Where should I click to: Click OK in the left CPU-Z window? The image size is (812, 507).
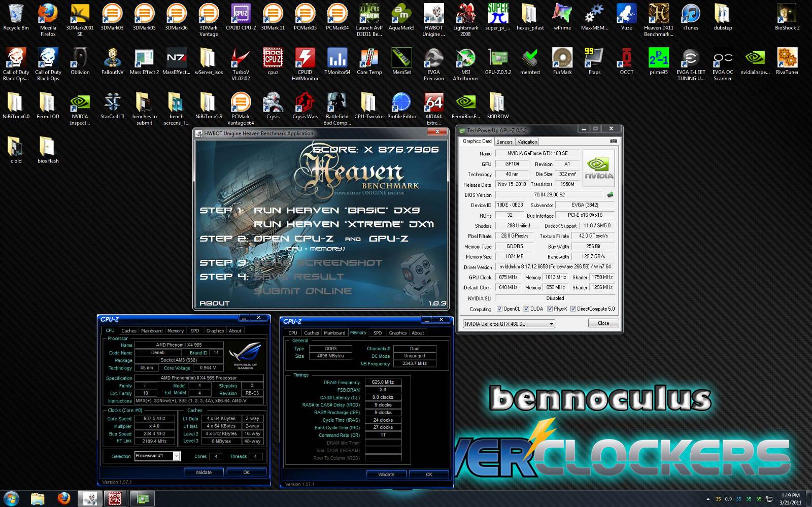click(x=246, y=472)
